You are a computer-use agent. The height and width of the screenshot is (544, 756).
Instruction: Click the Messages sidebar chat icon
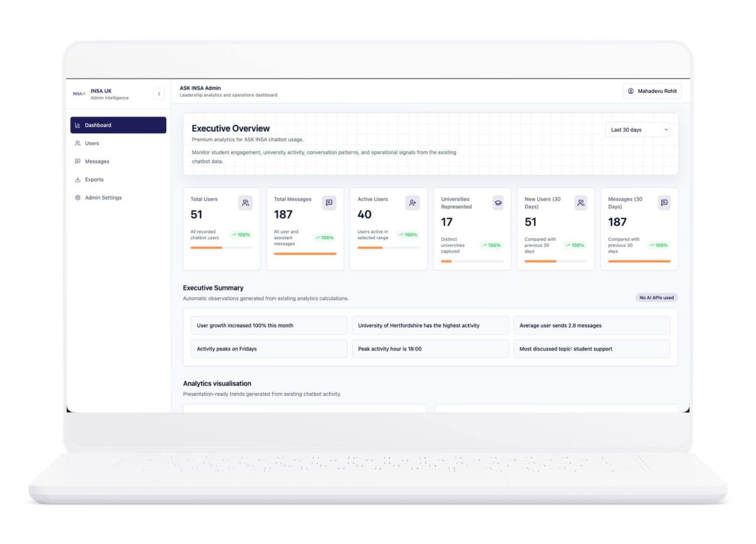(x=78, y=161)
